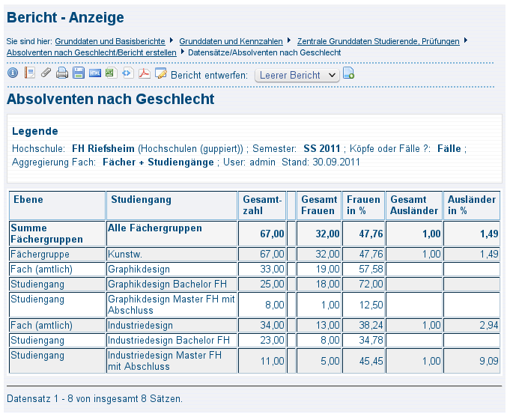This screenshot has width=507, height=420.
Task: Click Datensätze/Absolventen nach Geschlecht breadcrumb text
Action: [264, 52]
